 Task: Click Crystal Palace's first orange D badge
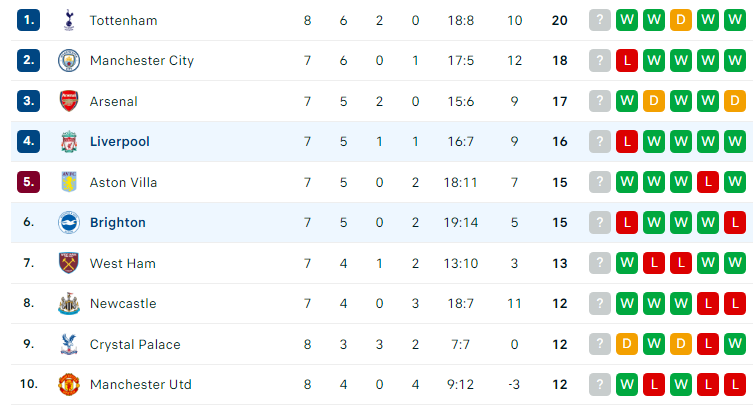[627, 344]
